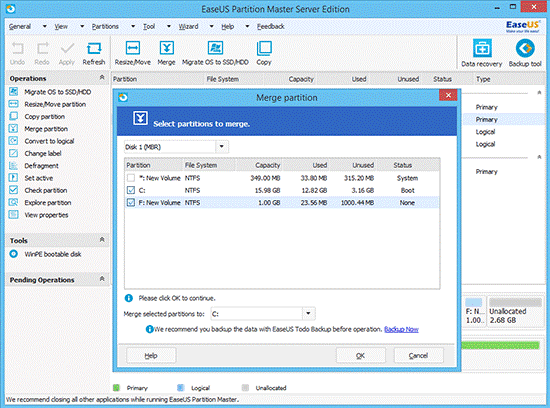Click Merge partition in Operations
The width and height of the screenshot is (550, 408).
click(x=46, y=129)
